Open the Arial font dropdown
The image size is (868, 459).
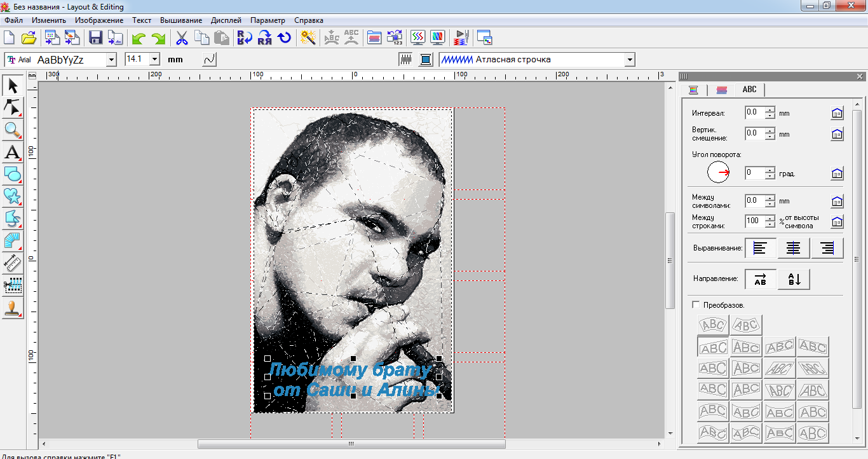click(x=112, y=60)
